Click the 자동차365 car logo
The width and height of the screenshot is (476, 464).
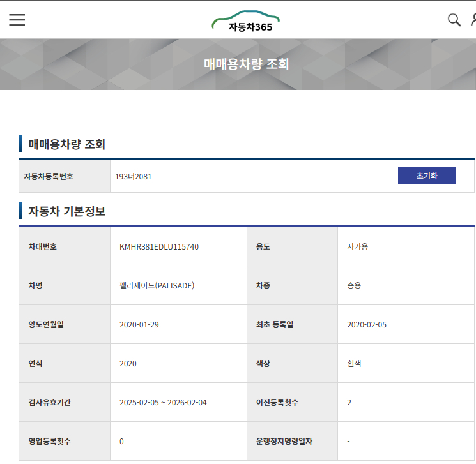pyautogui.click(x=246, y=22)
